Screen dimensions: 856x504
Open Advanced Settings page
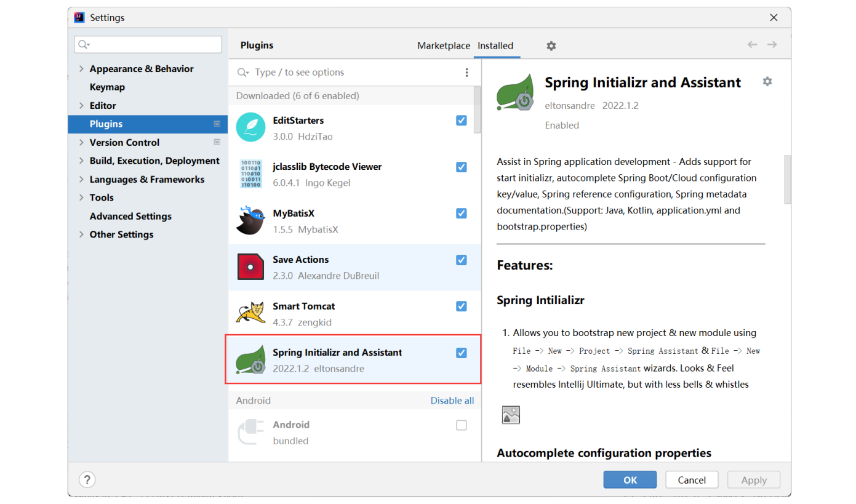click(x=130, y=216)
